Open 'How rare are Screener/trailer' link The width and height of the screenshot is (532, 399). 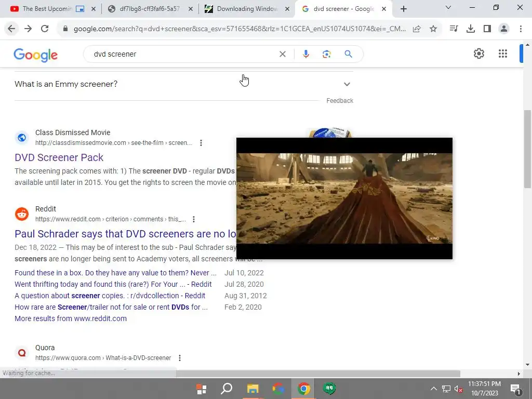coord(111,307)
